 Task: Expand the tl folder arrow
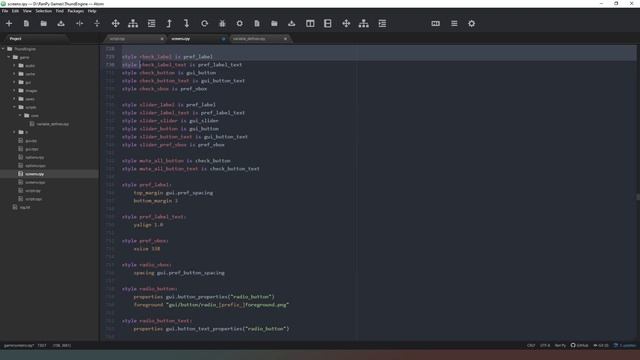[14, 132]
